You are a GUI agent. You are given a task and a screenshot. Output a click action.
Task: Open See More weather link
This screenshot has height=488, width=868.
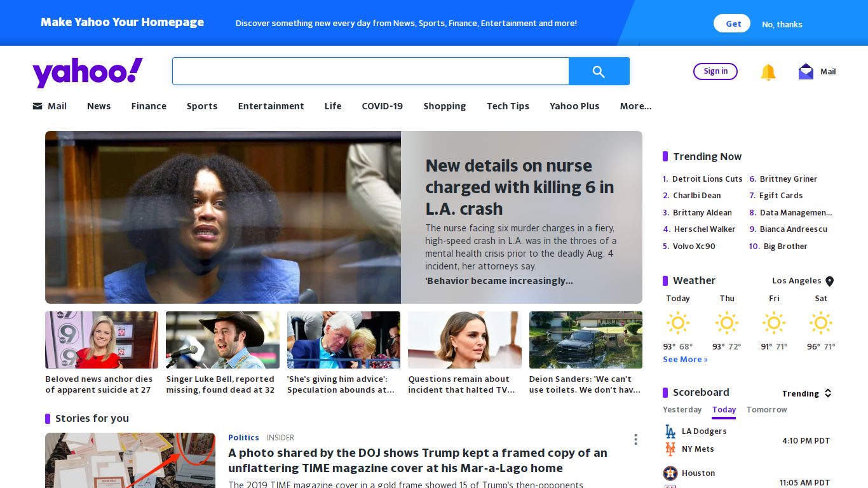click(x=685, y=360)
